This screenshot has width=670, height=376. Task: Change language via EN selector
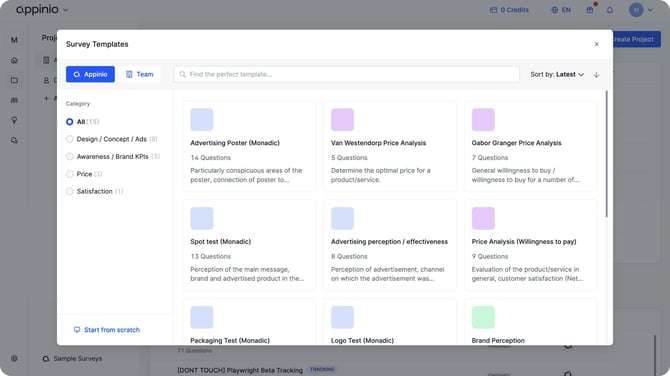click(561, 10)
